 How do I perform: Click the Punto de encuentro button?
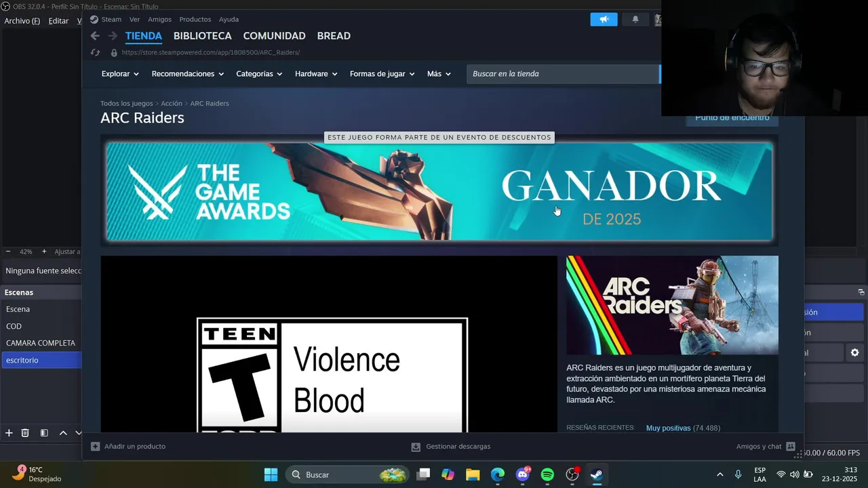[732, 119]
